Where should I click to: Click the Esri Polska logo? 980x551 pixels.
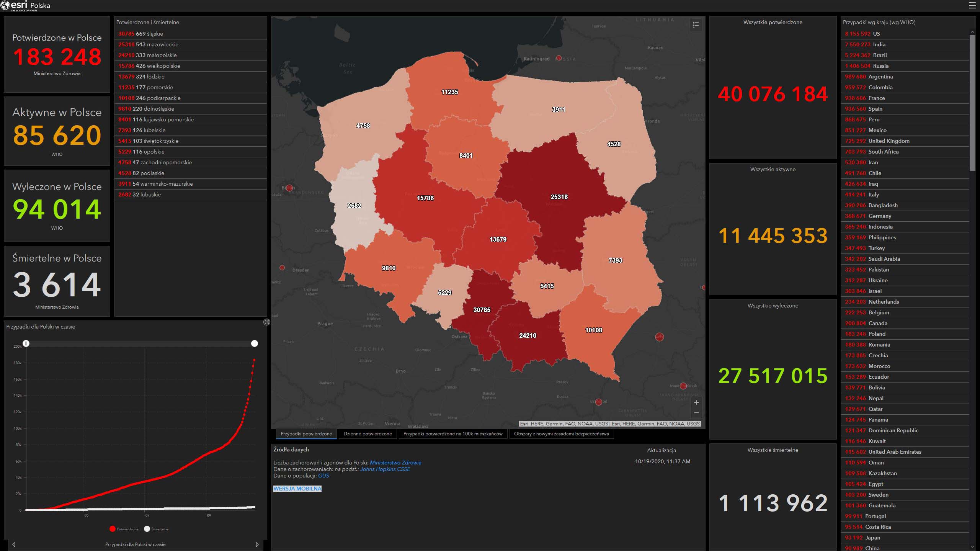point(26,5)
